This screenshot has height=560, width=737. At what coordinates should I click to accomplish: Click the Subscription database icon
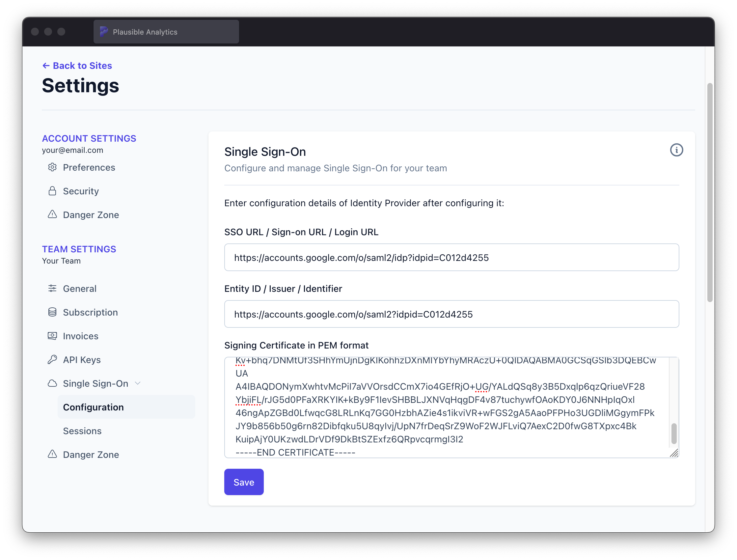pos(52,312)
